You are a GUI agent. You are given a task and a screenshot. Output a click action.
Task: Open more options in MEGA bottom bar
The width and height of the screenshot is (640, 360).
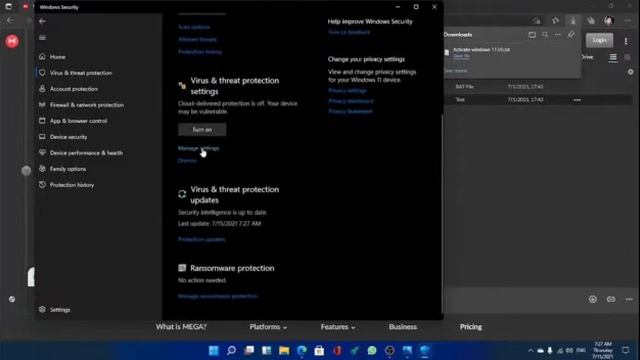pyautogui.click(x=629, y=299)
